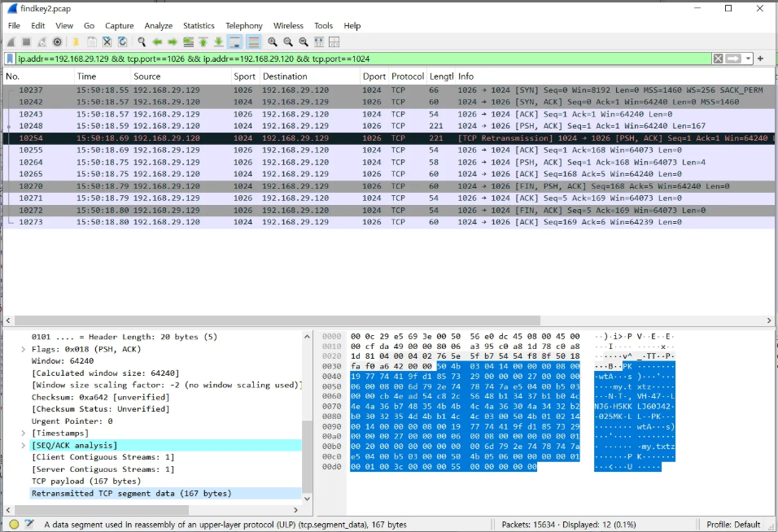This screenshot has width=778, height=532.
Task: Open the Analyze menu
Action: [x=158, y=26]
